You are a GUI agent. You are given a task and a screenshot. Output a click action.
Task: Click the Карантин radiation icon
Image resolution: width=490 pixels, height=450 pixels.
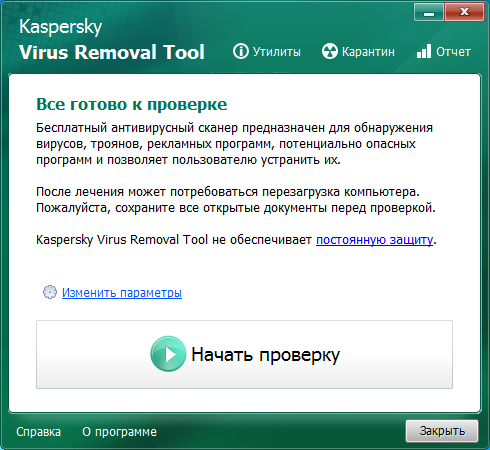330,51
